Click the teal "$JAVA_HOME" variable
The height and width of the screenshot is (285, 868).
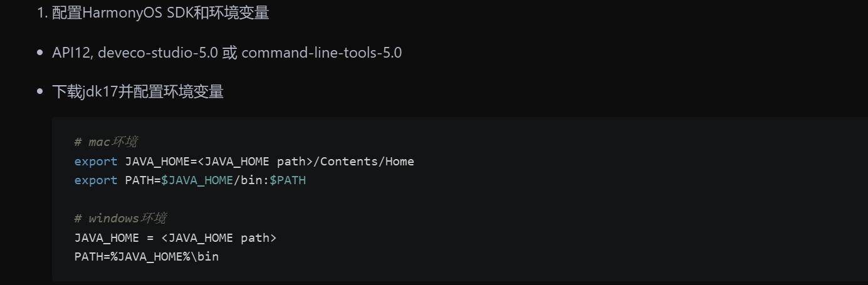click(x=197, y=180)
